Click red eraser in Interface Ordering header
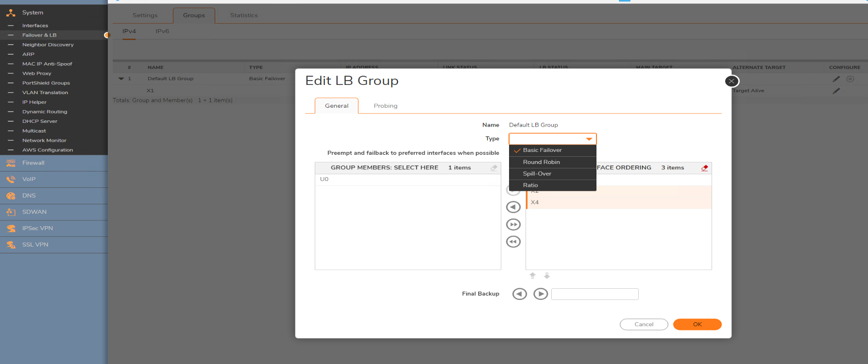The image size is (868, 364). [704, 168]
